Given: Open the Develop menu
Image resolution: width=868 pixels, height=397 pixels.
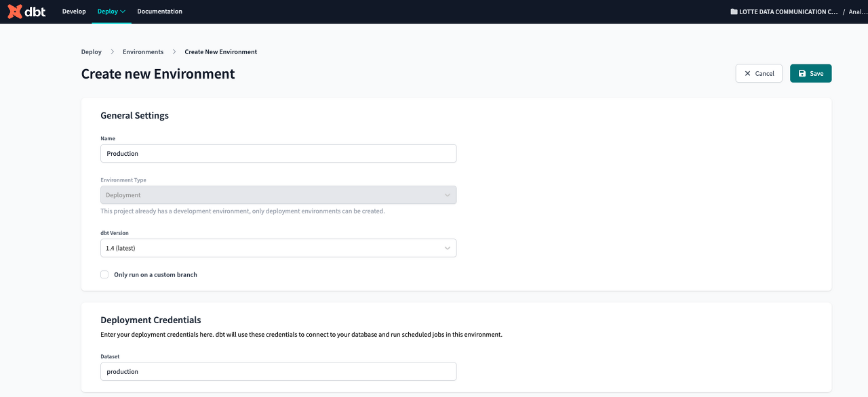Looking at the screenshot, I should click(x=74, y=12).
